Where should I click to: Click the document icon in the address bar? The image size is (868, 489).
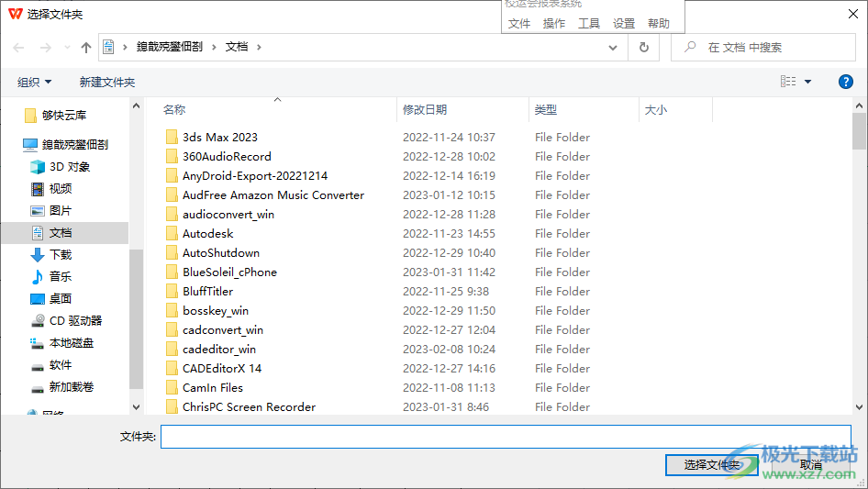108,47
